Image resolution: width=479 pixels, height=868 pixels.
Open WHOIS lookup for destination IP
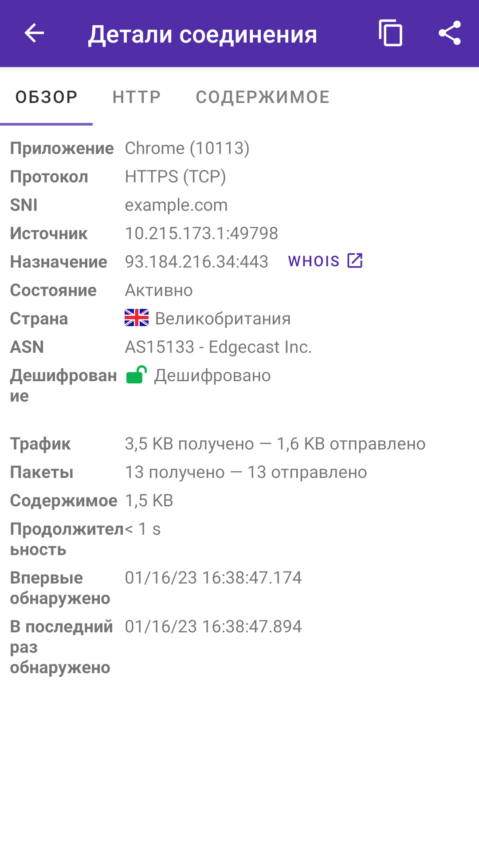pyautogui.click(x=326, y=261)
